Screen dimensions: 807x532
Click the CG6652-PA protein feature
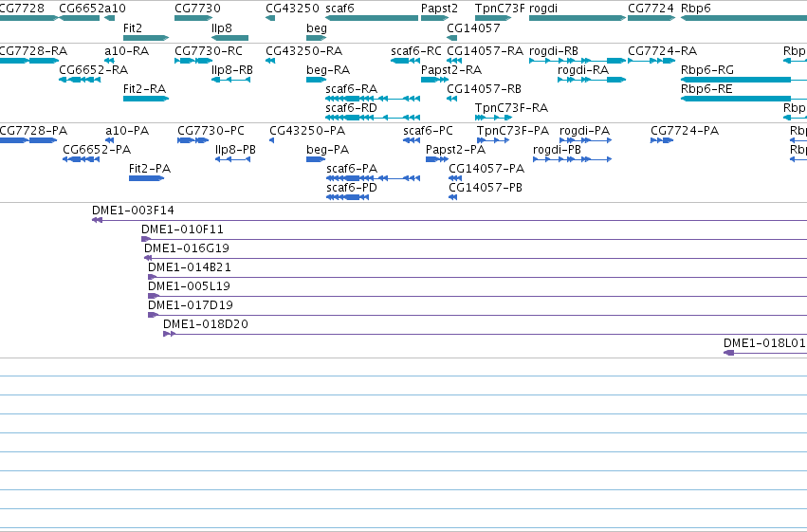(x=81, y=159)
